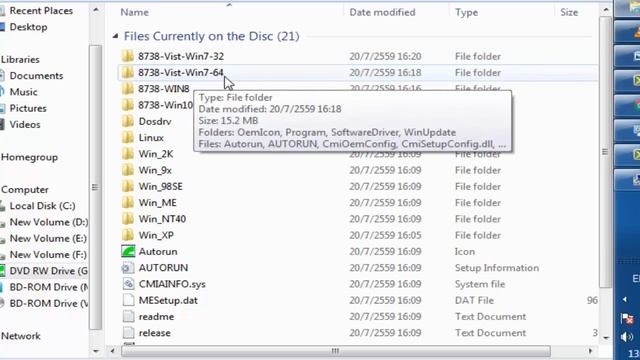Click the CMIAINFO.sys file icon
This screenshot has width=640, height=360.
point(128,284)
